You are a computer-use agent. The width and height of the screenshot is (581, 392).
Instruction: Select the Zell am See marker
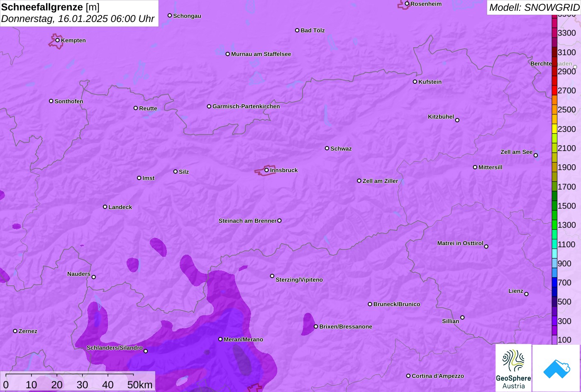(x=536, y=156)
